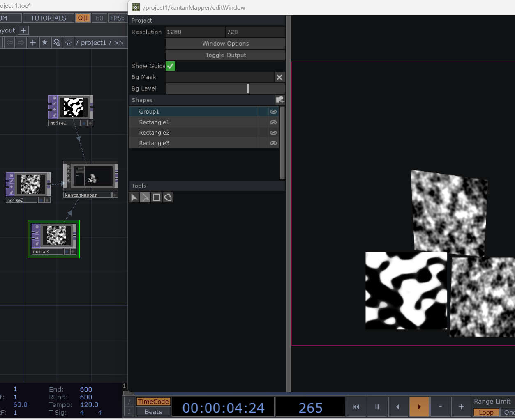The width and height of the screenshot is (515, 420).
Task: Activate the vertex selection arrow tool
Action: pos(145,197)
